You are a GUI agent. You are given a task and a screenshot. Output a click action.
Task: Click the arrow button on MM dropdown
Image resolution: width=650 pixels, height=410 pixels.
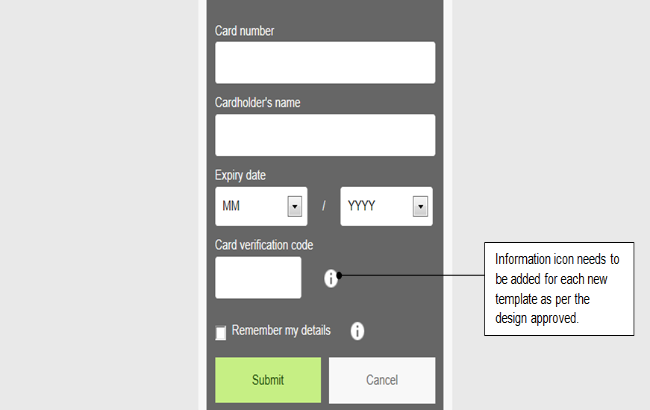point(295,206)
